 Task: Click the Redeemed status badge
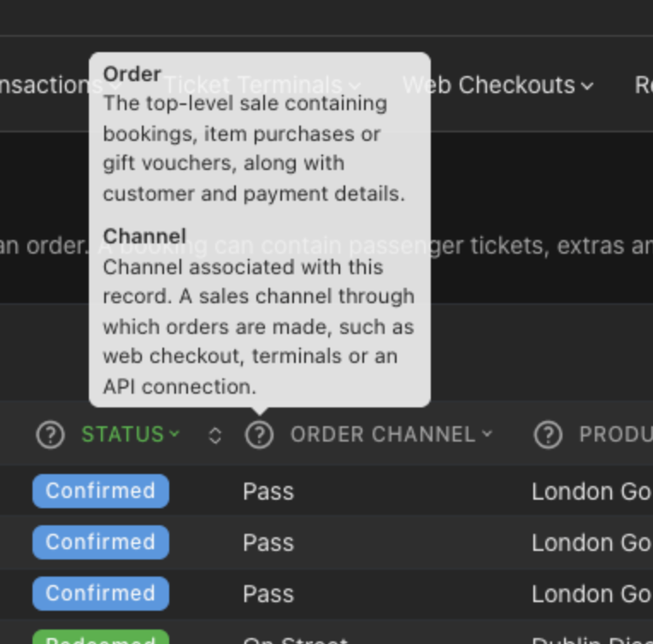(x=101, y=637)
